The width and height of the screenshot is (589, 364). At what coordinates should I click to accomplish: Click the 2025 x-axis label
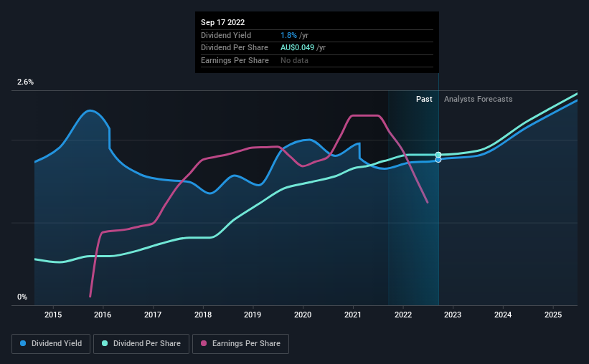[553, 315]
